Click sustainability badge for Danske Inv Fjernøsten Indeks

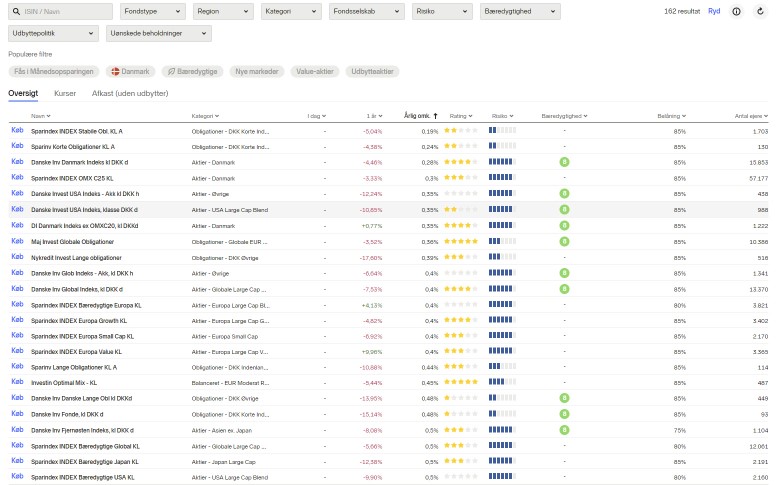[564, 430]
